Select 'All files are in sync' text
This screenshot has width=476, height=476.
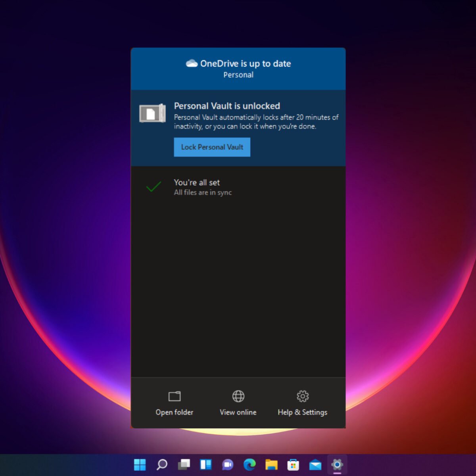[203, 192]
